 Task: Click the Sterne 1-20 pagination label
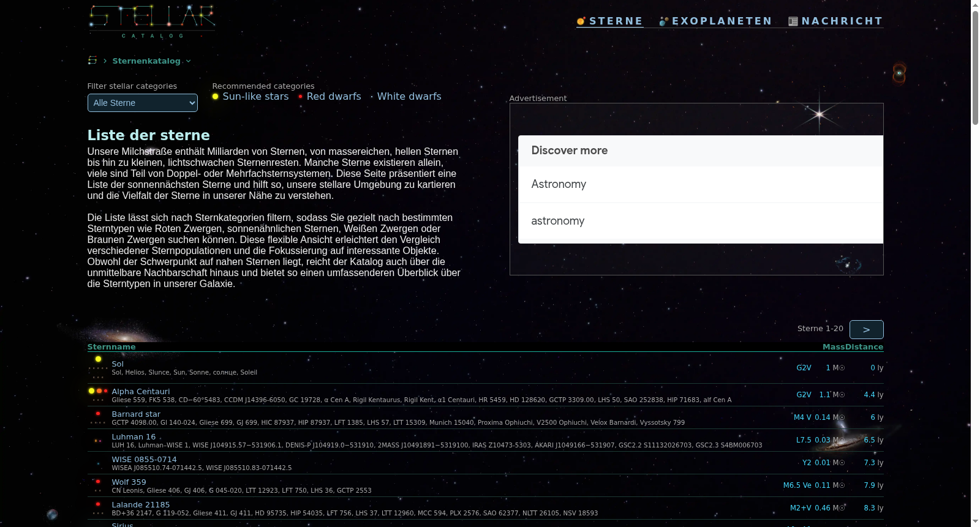pyautogui.click(x=820, y=329)
